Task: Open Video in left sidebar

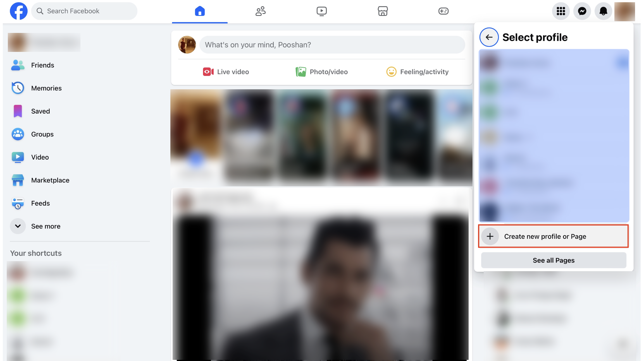Action: coord(80,157)
